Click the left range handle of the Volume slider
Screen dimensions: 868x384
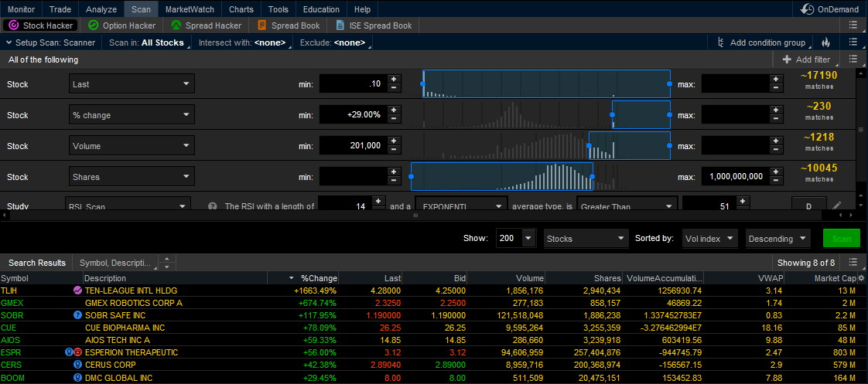coord(589,146)
